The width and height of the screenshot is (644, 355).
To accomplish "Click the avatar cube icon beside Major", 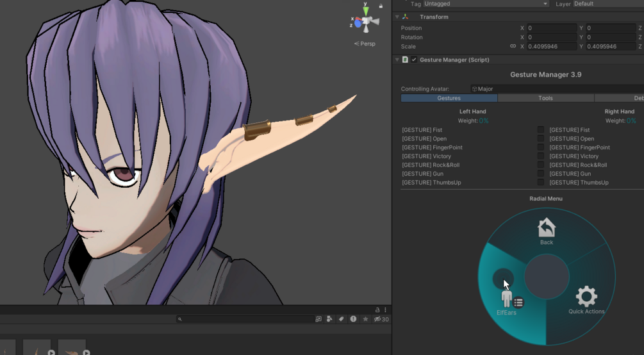I will pos(474,88).
